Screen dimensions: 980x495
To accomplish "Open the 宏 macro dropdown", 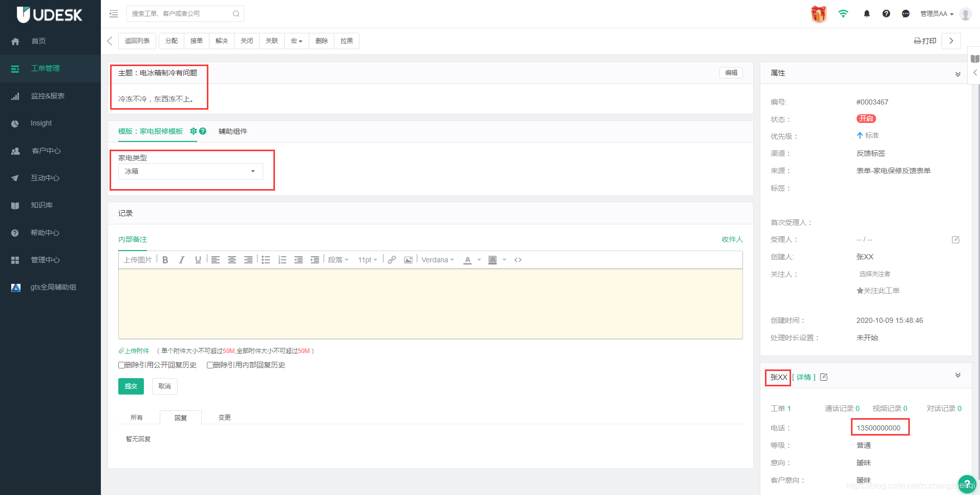I will pos(296,41).
